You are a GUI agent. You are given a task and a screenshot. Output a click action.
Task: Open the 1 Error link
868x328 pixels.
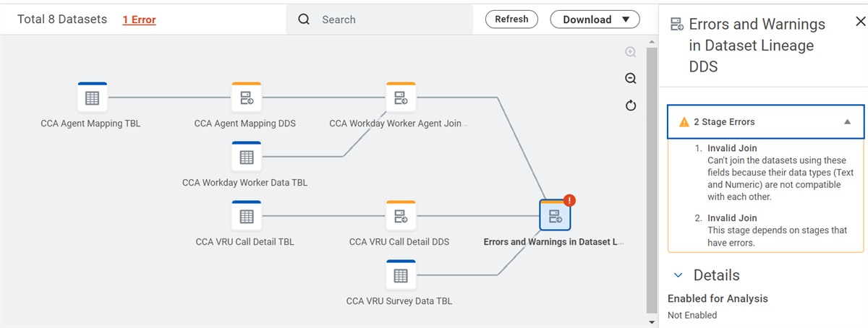[139, 20]
